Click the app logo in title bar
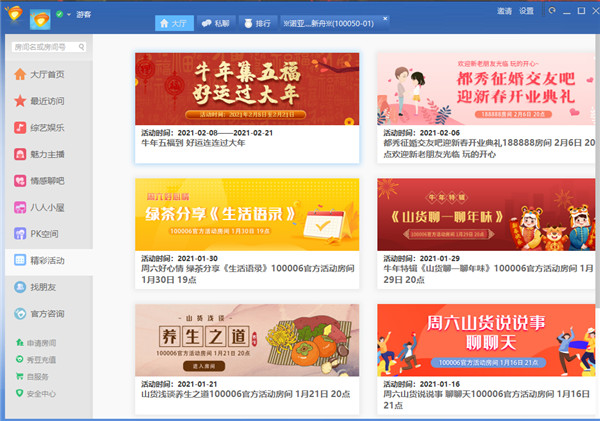Image resolution: width=600 pixels, height=421 pixels. (14, 13)
